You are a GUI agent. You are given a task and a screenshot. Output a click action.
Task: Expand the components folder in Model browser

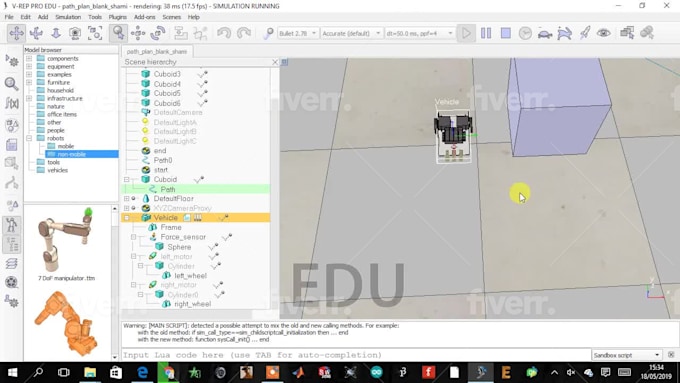[29, 58]
